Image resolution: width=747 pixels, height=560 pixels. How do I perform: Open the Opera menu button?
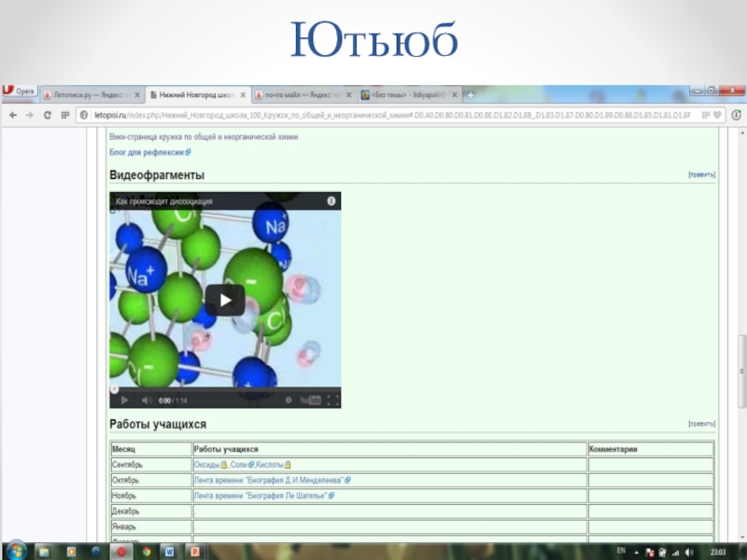click(x=19, y=91)
